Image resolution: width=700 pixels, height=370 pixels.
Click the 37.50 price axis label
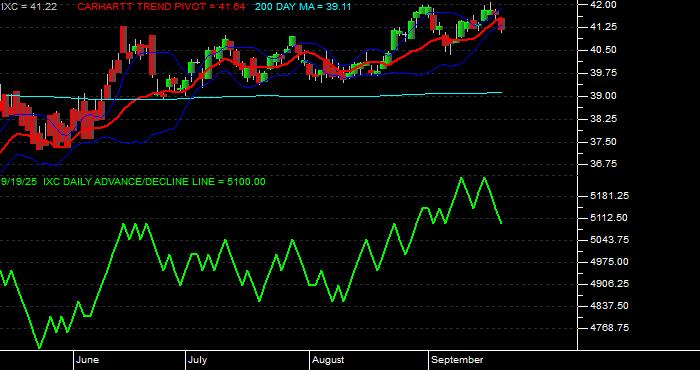[603, 141]
